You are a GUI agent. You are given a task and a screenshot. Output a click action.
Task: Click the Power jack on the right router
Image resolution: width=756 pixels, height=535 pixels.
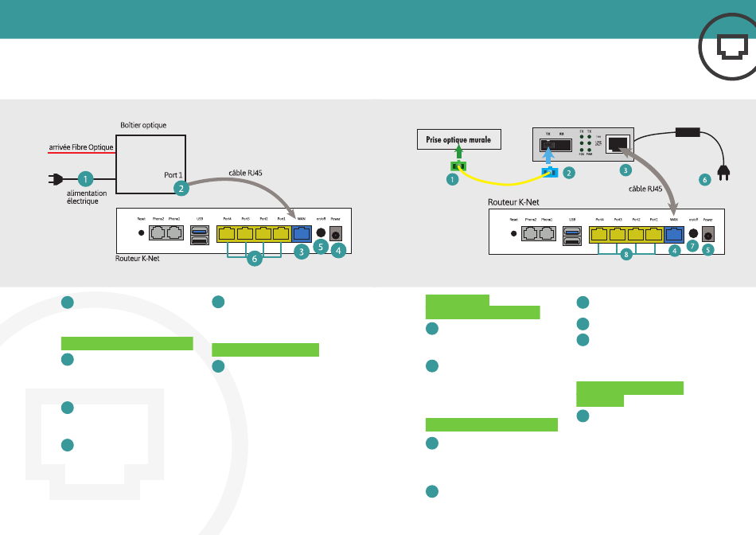click(707, 235)
